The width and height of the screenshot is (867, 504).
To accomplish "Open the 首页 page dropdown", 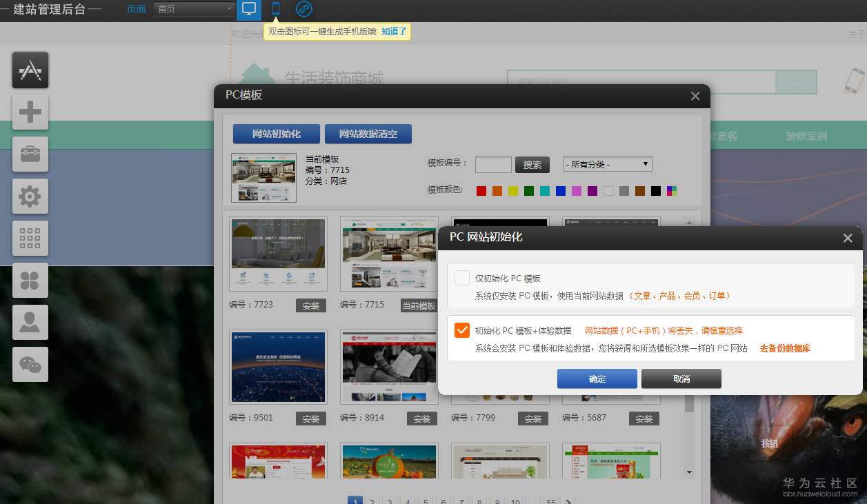I will (x=195, y=9).
